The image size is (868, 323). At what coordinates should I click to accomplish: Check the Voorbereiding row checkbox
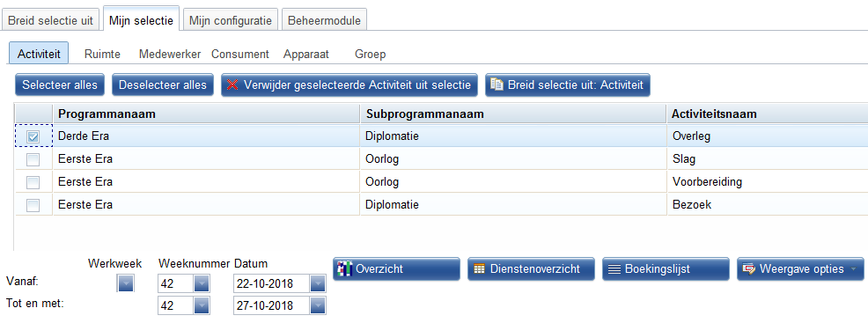point(33,182)
